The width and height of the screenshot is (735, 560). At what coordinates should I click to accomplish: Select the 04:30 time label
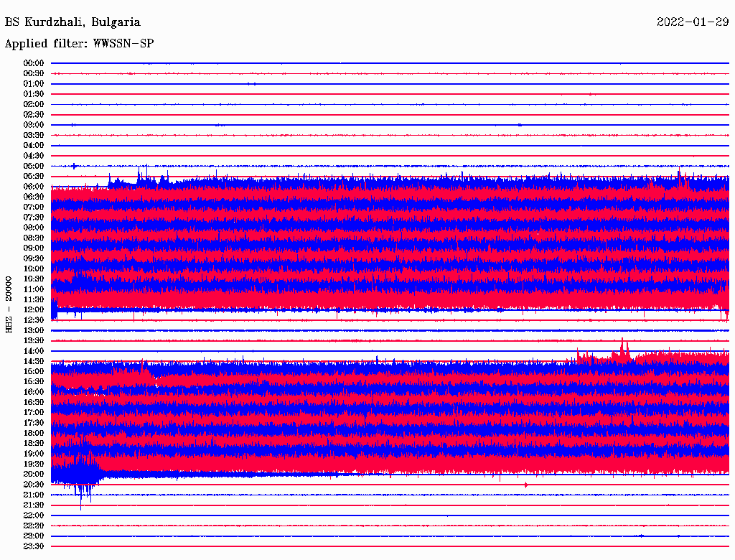(34, 155)
